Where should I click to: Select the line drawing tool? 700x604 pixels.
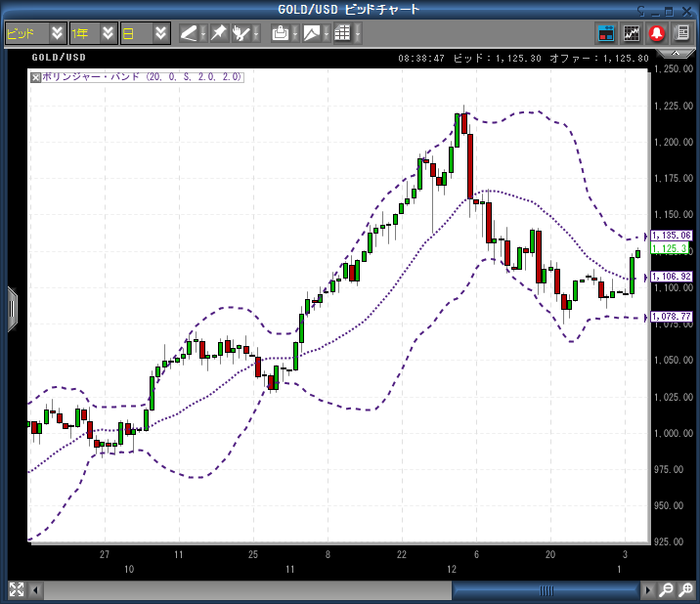189,33
